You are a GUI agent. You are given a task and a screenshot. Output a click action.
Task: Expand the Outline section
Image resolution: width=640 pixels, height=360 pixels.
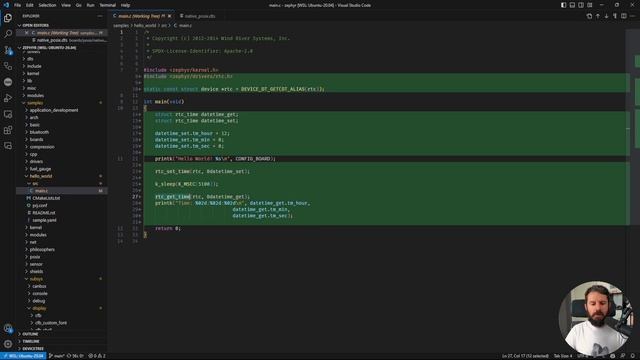tap(30, 334)
